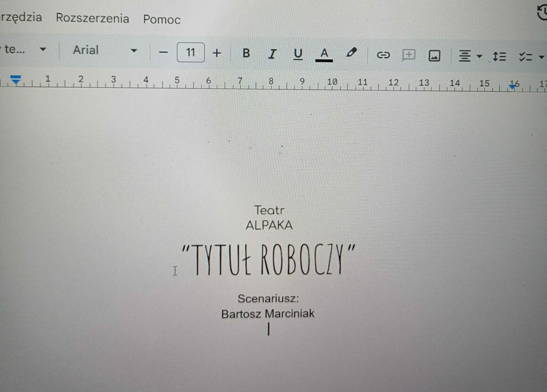Toggle italic formatting

pos(272,54)
